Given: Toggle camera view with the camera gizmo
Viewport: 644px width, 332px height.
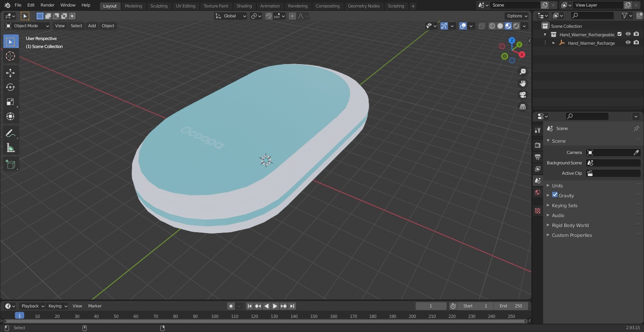Looking at the screenshot, I should [x=522, y=95].
